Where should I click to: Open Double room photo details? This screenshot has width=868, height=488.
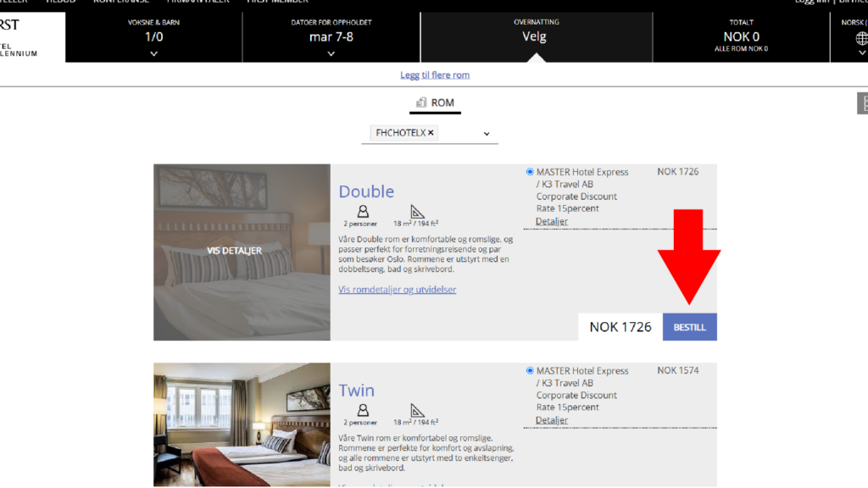242,252
